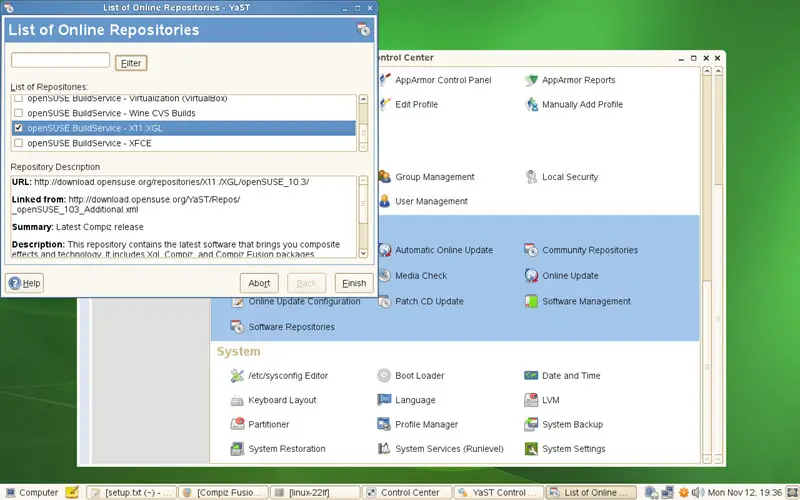Image resolution: width=800 pixels, height=500 pixels.
Task: Open Patch CD Update icon
Action: point(385,302)
